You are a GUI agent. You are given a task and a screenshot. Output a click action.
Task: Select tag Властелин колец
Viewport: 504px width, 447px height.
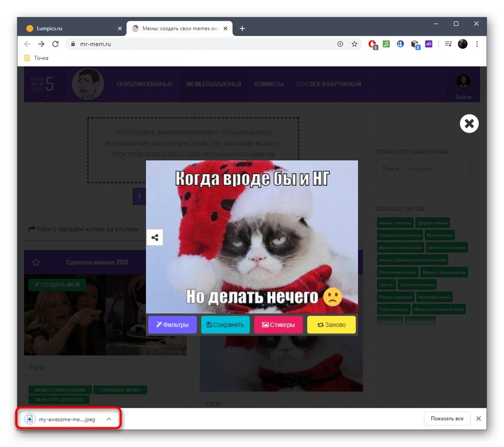(397, 272)
